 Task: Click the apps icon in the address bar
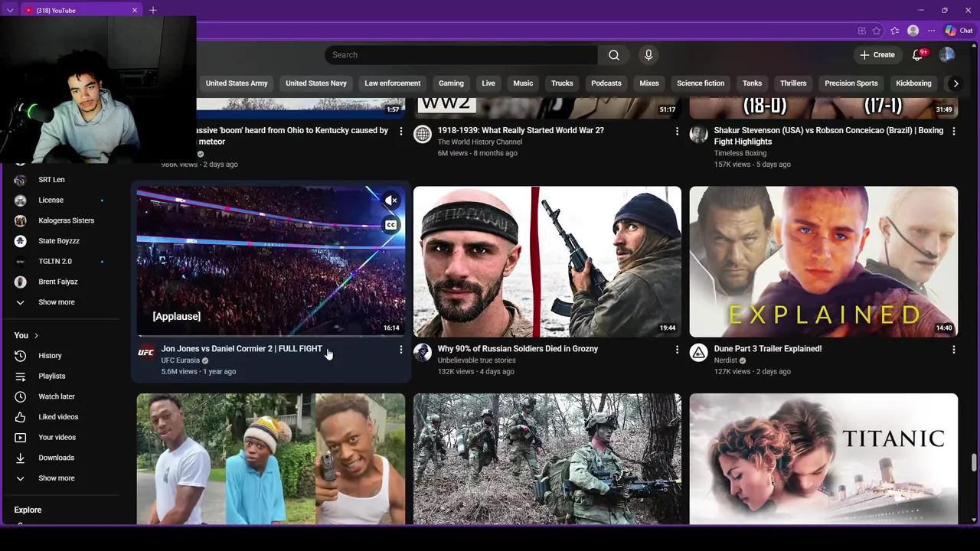coord(861,31)
